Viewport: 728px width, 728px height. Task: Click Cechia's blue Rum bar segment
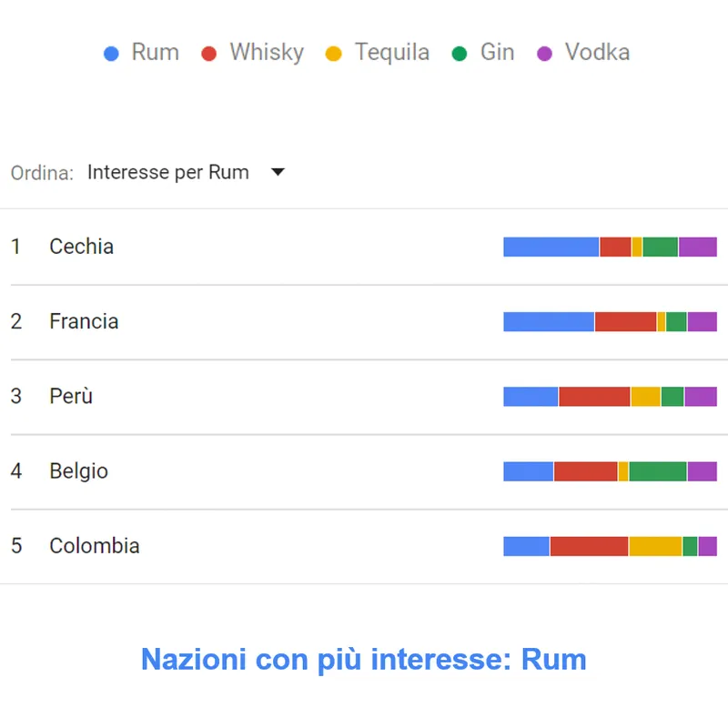551,247
